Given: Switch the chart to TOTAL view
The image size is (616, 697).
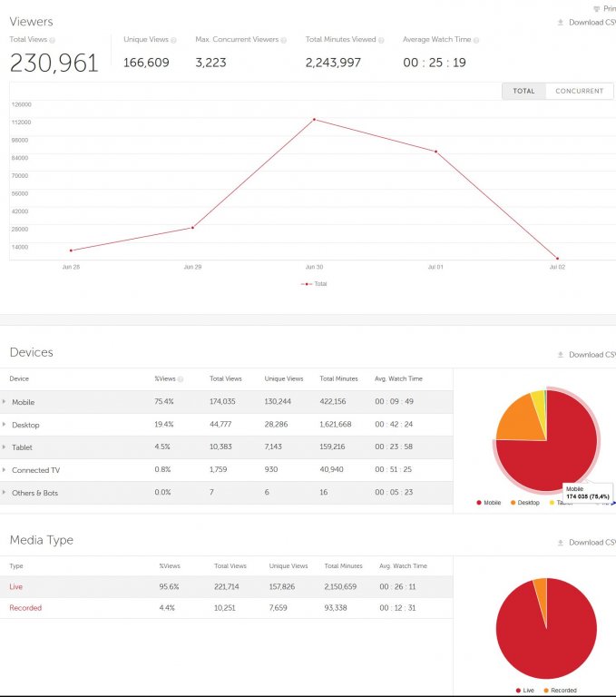Looking at the screenshot, I should pos(523,91).
